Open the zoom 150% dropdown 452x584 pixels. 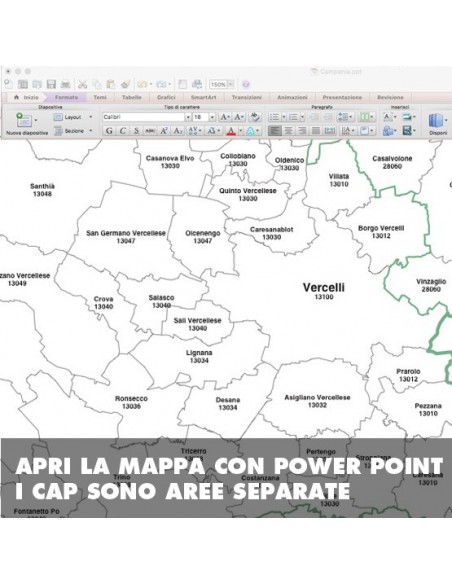coord(230,85)
